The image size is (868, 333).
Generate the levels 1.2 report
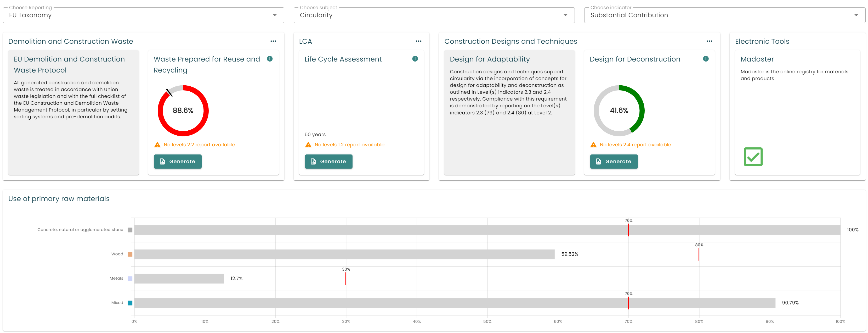[x=328, y=161]
